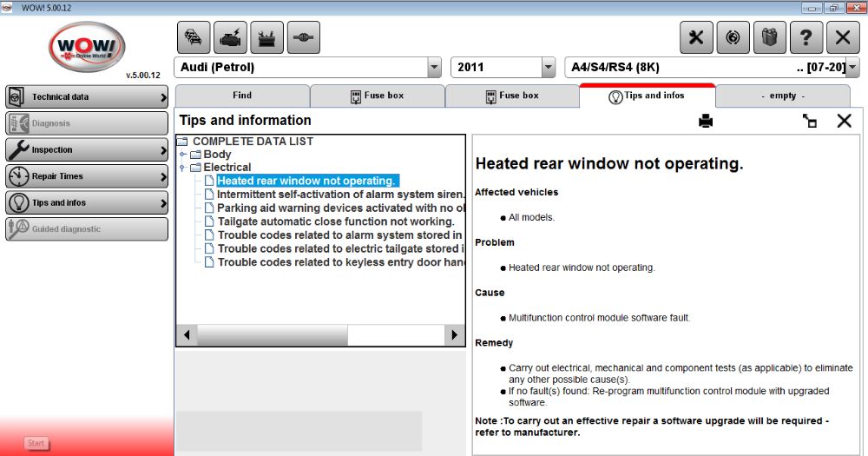Detach the Tips and information panel
Image resolution: width=868 pixels, height=456 pixels.
pyautogui.click(x=810, y=121)
